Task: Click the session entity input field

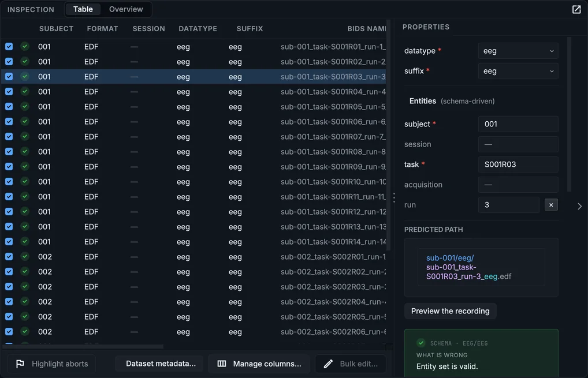Action: [518, 144]
